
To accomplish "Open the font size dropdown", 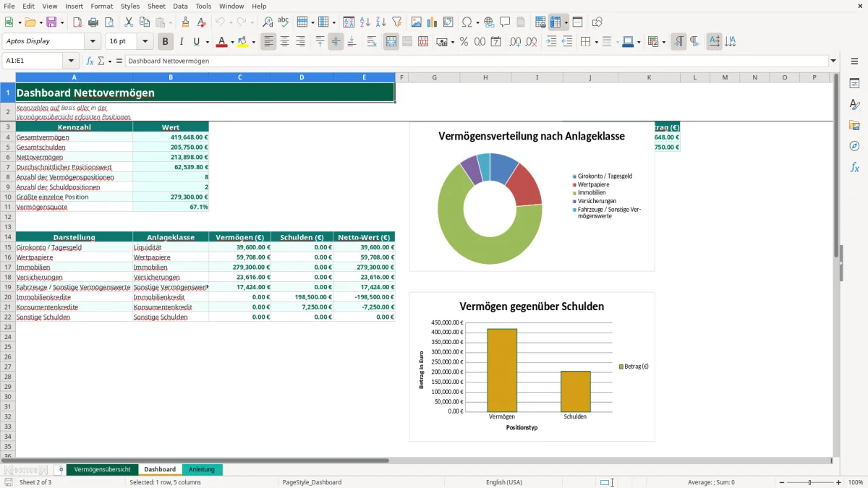I will click(x=145, y=42).
